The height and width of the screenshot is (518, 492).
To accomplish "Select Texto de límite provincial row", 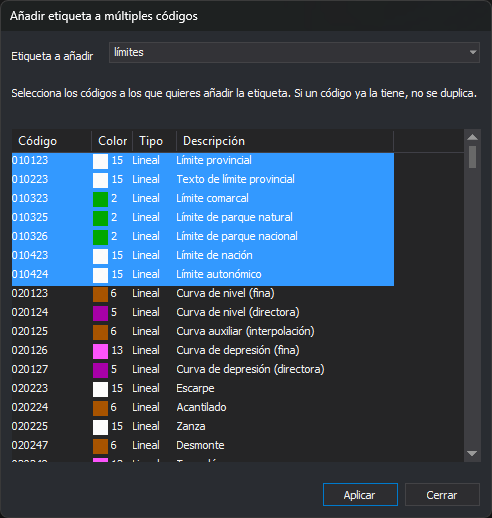I will coord(203,179).
